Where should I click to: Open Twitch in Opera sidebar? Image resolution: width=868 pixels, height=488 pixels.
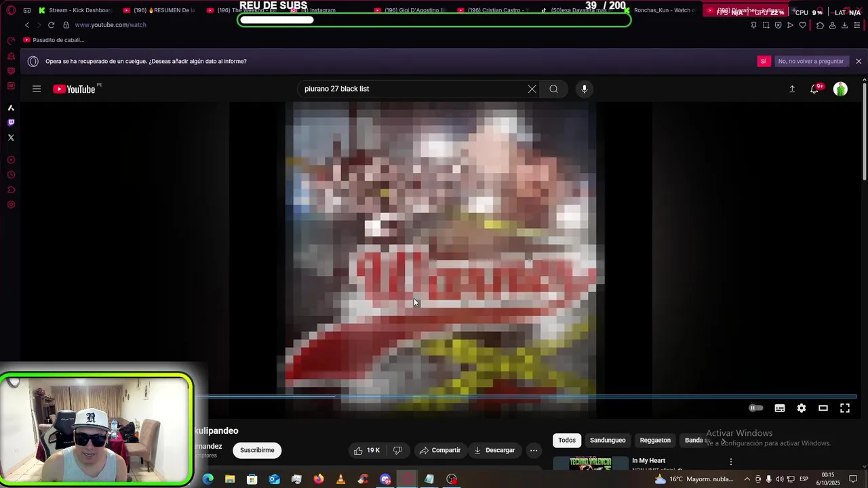[x=11, y=123]
